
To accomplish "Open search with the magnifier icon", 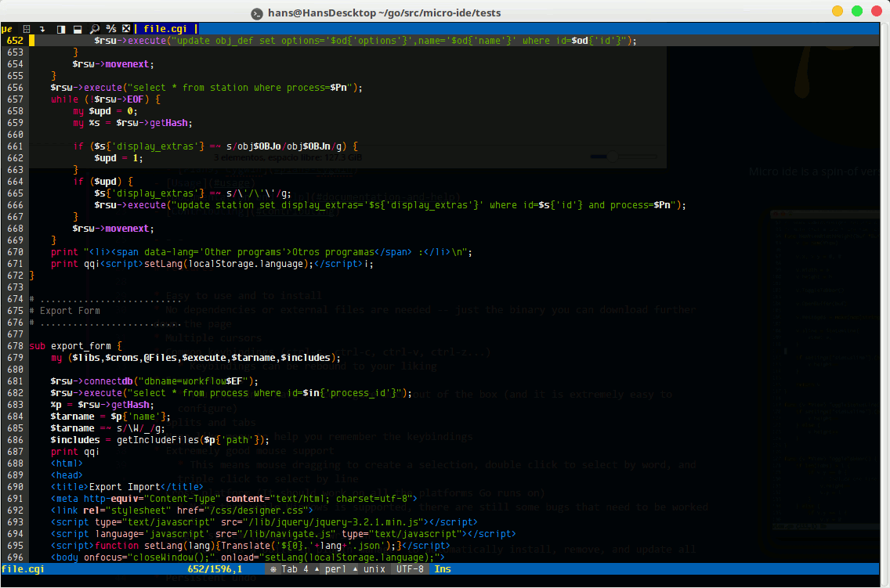I will [x=95, y=29].
